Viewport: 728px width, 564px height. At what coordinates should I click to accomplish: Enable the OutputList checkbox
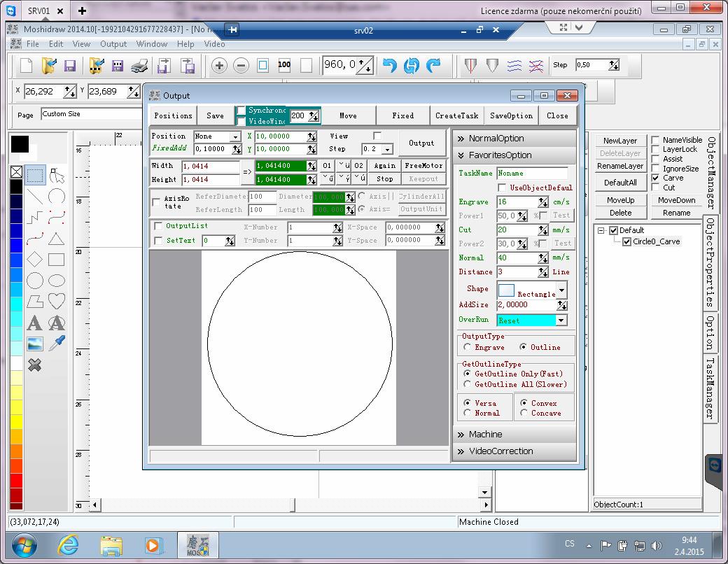tap(158, 226)
